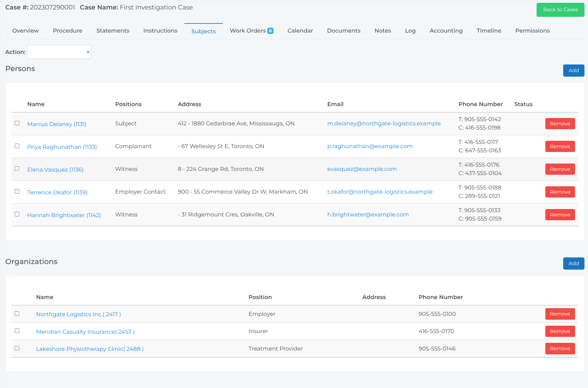Click phone number 905-555-0100

pos(437,314)
